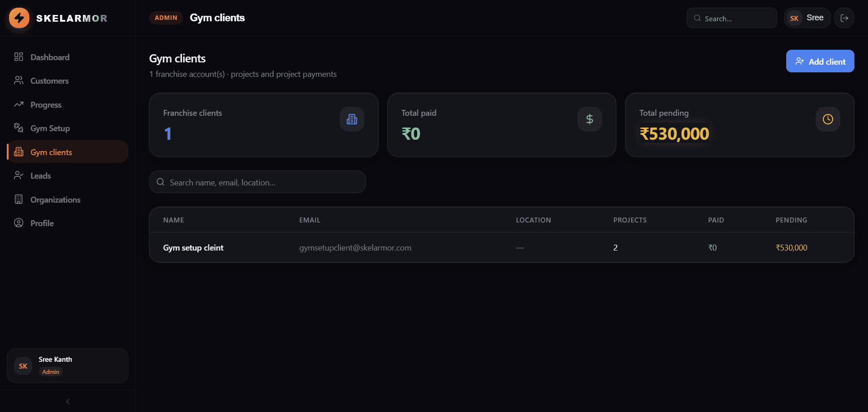The height and width of the screenshot is (412, 868).
Task: Click the EMAIL column header
Action: coord(310,220)
